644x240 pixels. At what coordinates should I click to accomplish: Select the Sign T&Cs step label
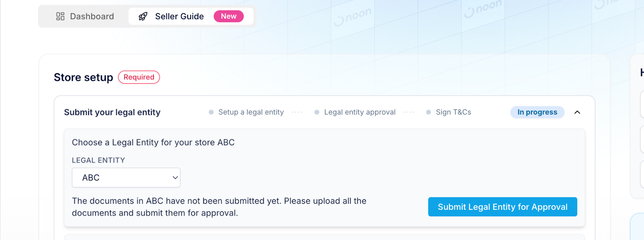pos(454,112)
